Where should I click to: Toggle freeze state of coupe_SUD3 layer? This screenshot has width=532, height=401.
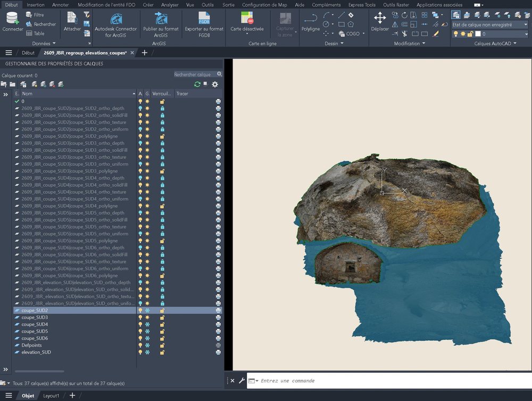(x=147, y=317)
